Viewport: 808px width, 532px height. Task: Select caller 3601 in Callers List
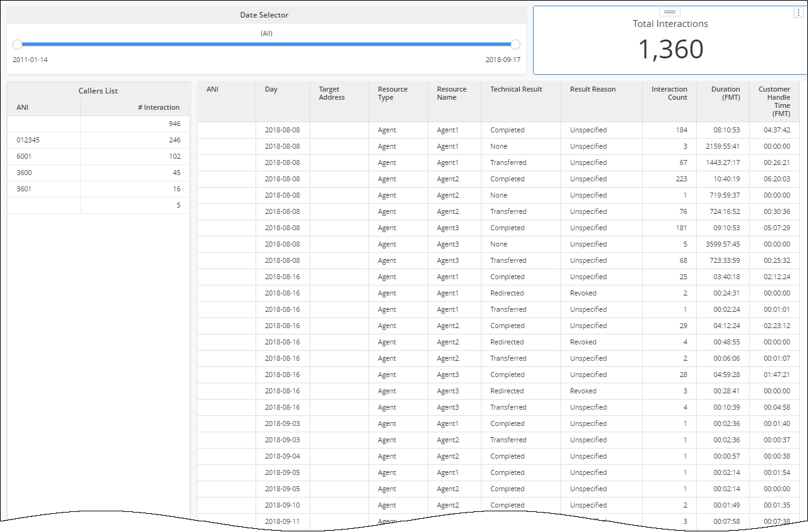coord(24,189)
